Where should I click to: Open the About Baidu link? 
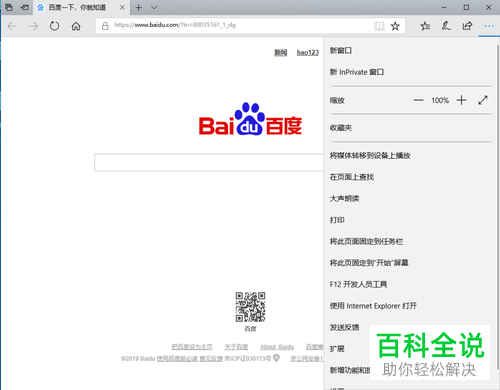pos(277,347)
